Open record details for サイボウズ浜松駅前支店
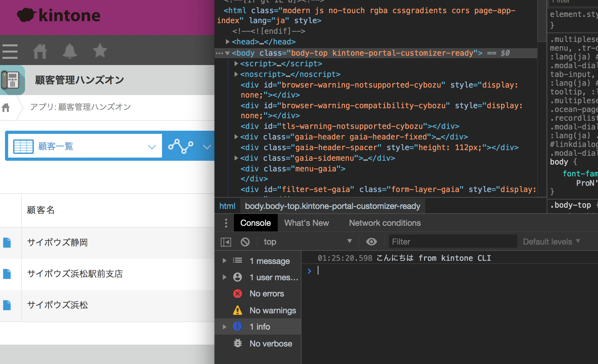This screenshot has width=598, height=364. (7, 274)
